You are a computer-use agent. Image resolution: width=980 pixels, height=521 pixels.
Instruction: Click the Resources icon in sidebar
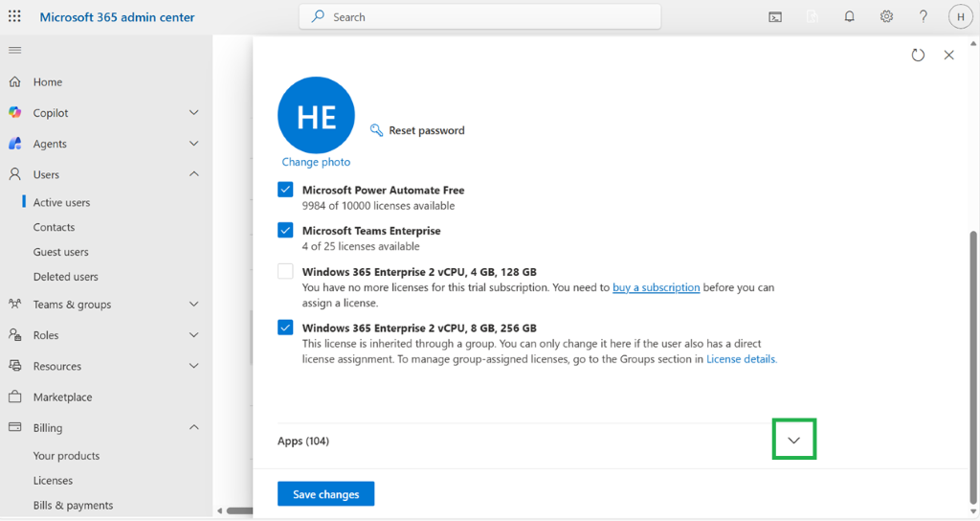(15, 365)
